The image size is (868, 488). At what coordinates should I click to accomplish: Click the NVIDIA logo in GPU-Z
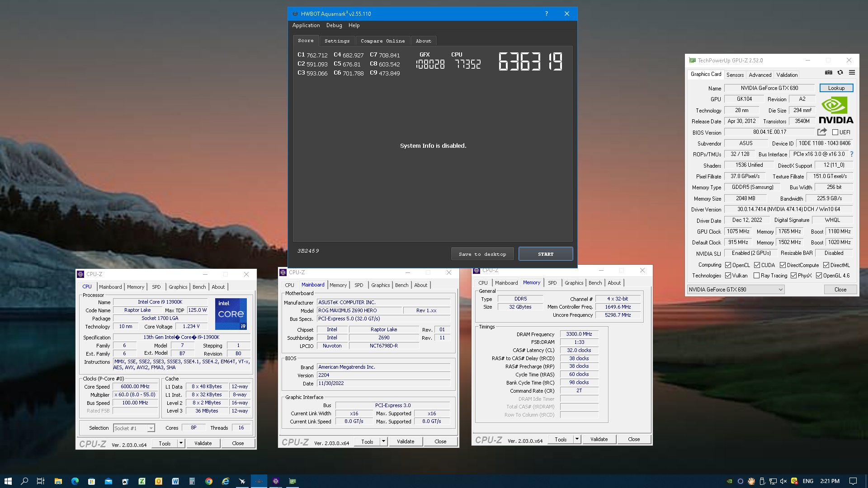tap(836, 110)
